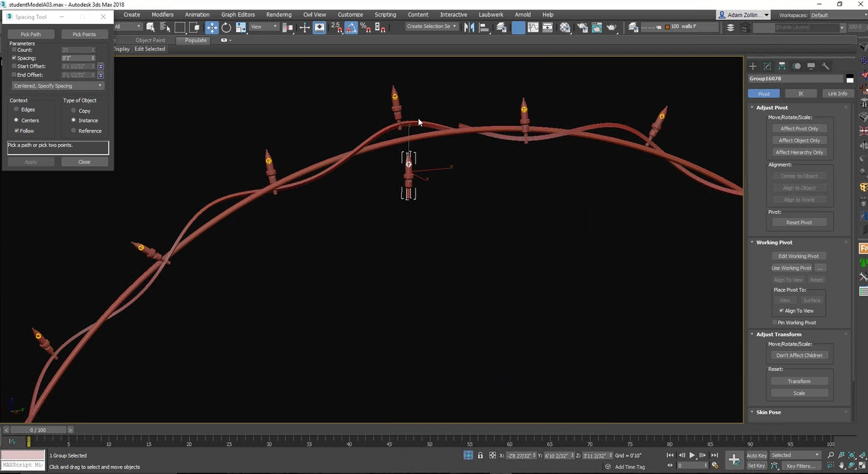The width and height of the screenshot is (868, 474).
Task: Click the Reset Pivot button
Action: click(799, 223)
